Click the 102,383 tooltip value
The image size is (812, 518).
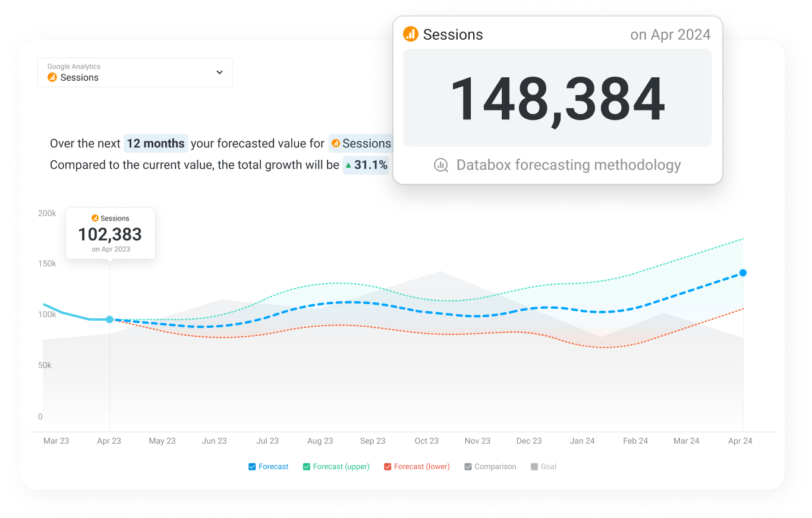[110, 234]
